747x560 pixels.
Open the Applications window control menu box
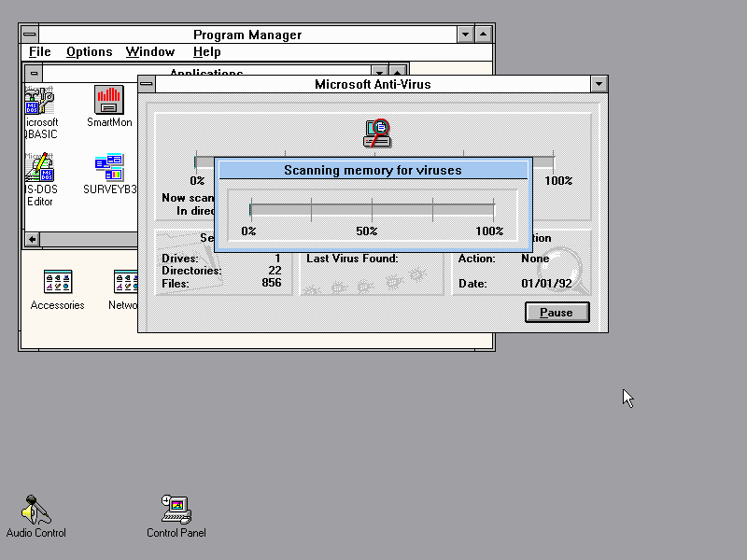click(x=35, y=73)
